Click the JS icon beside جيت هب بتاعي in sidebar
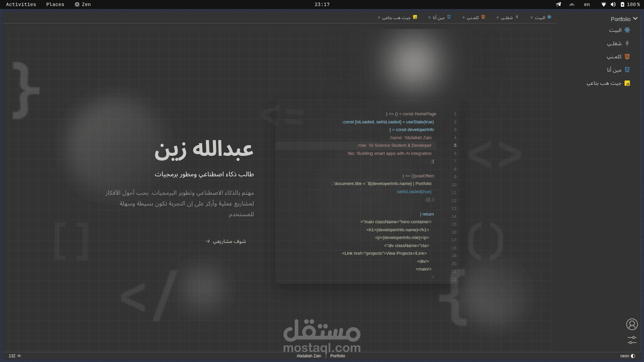This screenshot has width=644, height=362. [x=627, y=83]
